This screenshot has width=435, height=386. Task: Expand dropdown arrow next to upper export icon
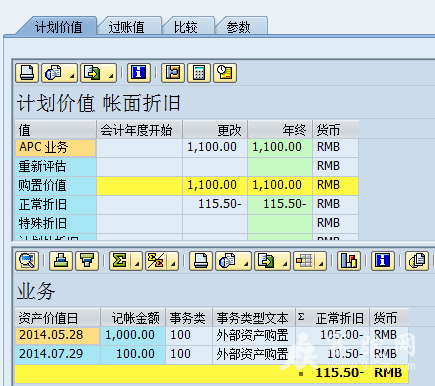click(x=111, y=76)
